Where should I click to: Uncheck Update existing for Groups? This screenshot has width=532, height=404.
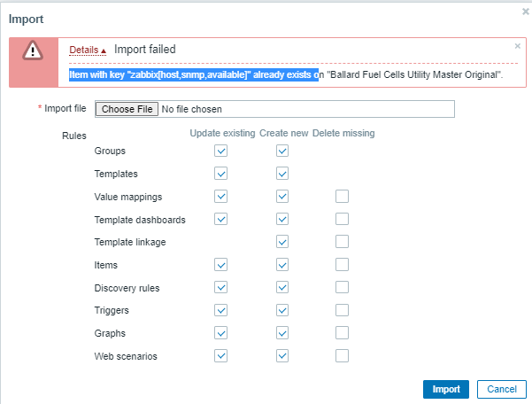[x=221, y=151]
